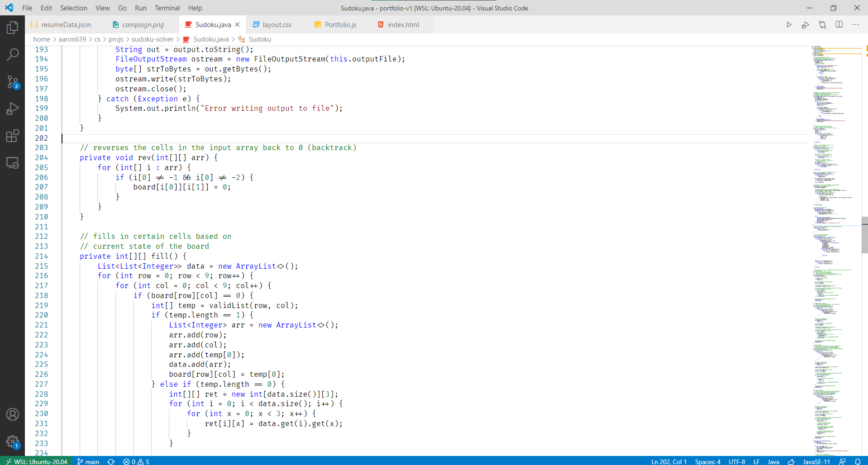Open the Edit menu
Screen dimensions: 868x465
(x=46, y=8)
